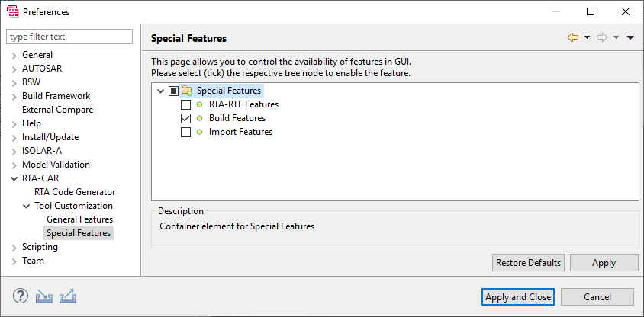Open the RTA Code Generator page
The width and height of the screenshot is (644, 317).
(x=75, y=192)
